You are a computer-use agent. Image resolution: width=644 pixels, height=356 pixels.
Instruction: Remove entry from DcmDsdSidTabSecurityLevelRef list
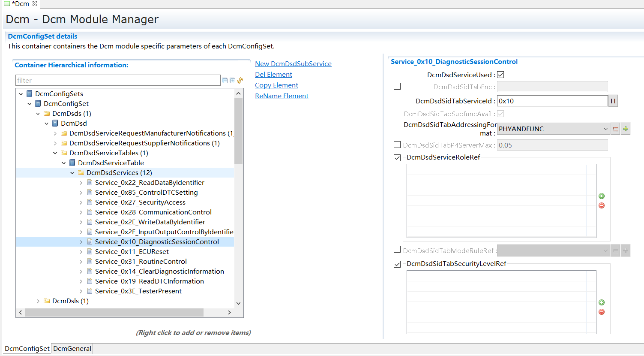click(602, 312)
